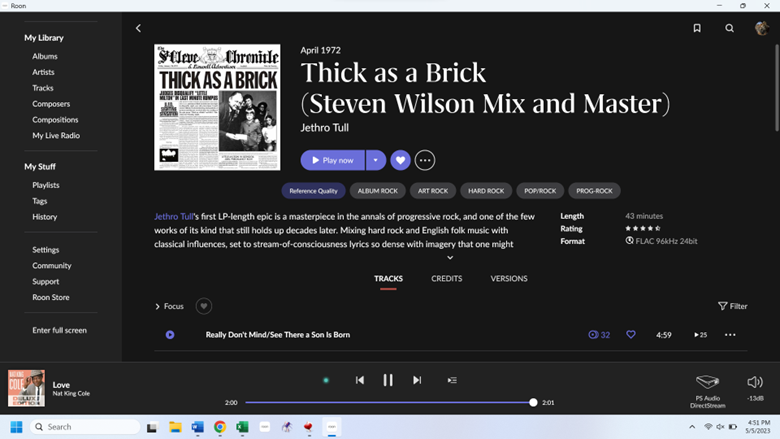Select the PROG-ROCK genre tag

pyautogui.click(x=594, y=191)
